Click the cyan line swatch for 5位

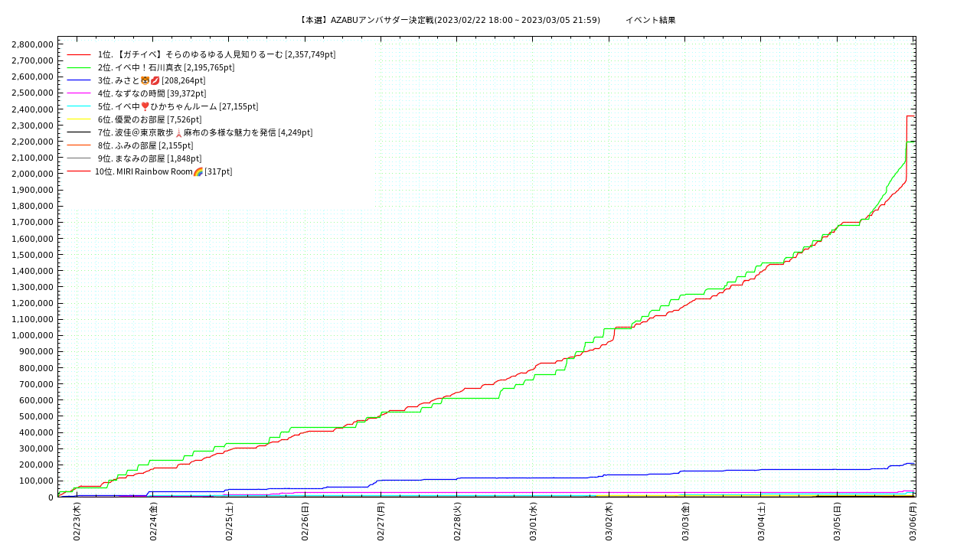tap(79, 106)
